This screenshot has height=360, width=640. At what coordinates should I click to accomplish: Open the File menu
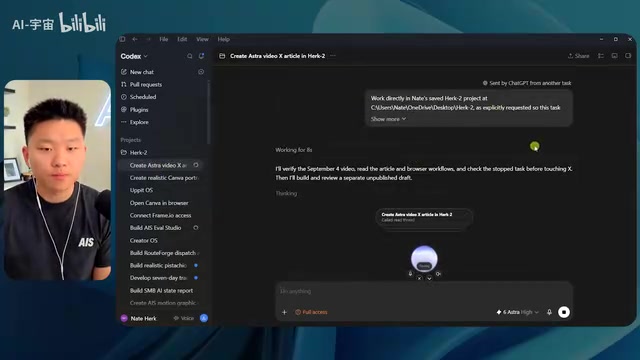tap(164, 39)
